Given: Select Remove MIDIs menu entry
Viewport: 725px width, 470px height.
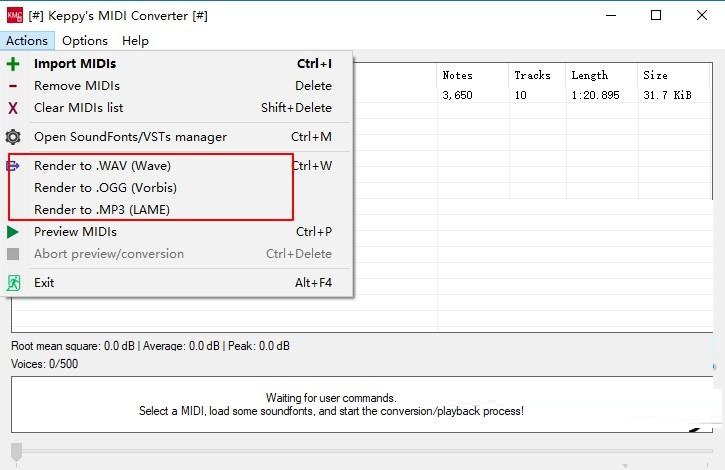Looking at the screenshot, I should tap(178, 86).
